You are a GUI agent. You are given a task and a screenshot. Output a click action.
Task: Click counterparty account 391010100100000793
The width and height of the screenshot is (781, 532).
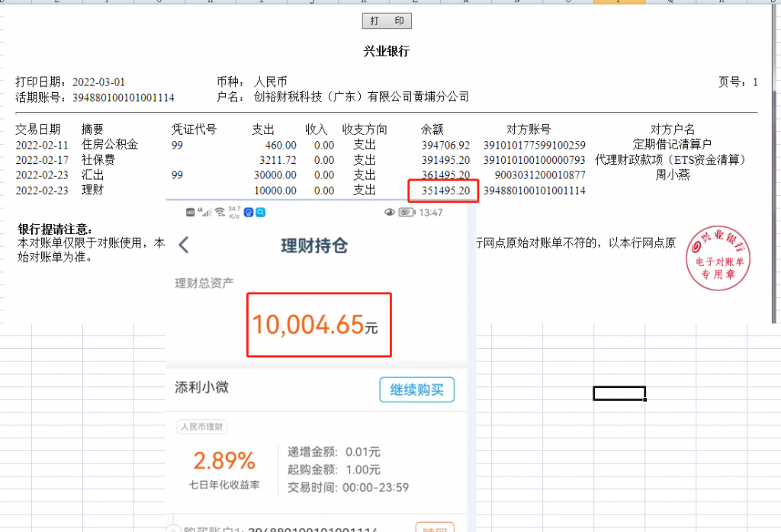pos(535,160)
